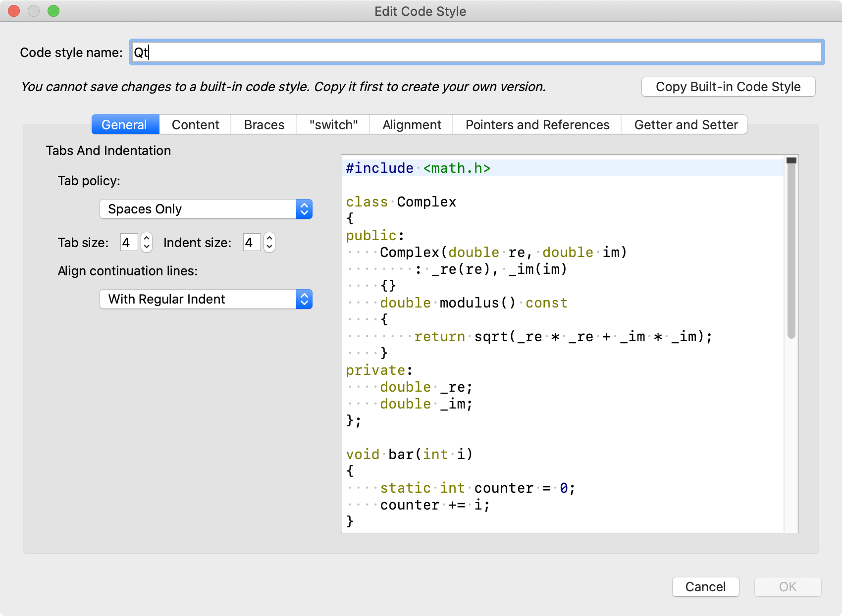The height and width of the screenshot is (616, 842).
Task: Increase Tab size with up arrow
Action: point(147,238)
